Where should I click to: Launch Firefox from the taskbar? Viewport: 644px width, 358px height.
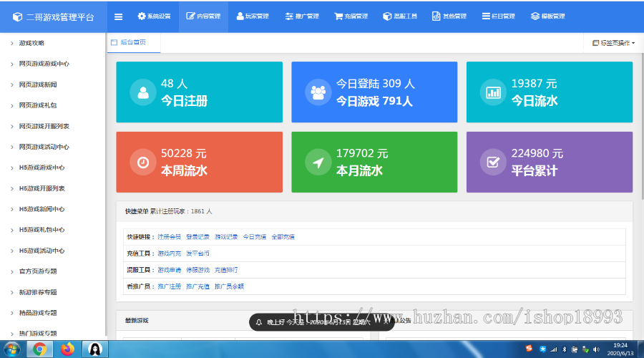click(x=67, y=349)
